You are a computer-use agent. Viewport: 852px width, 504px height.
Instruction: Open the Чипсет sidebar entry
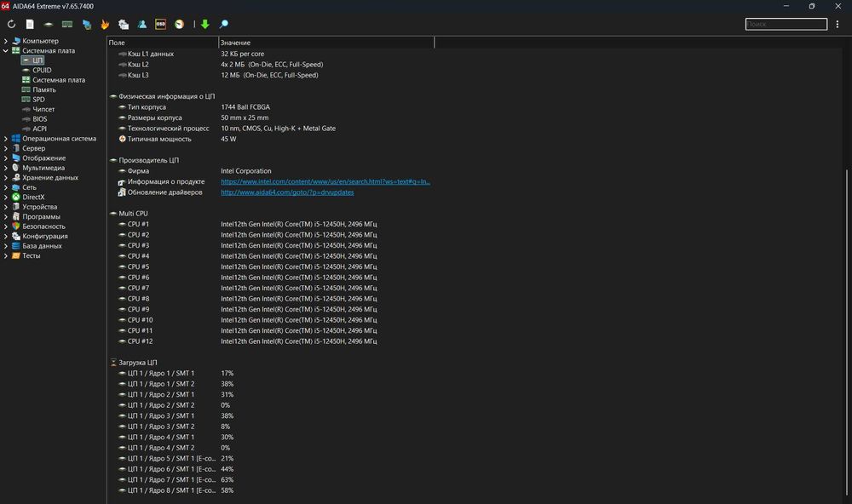click(x=43, y=109)
